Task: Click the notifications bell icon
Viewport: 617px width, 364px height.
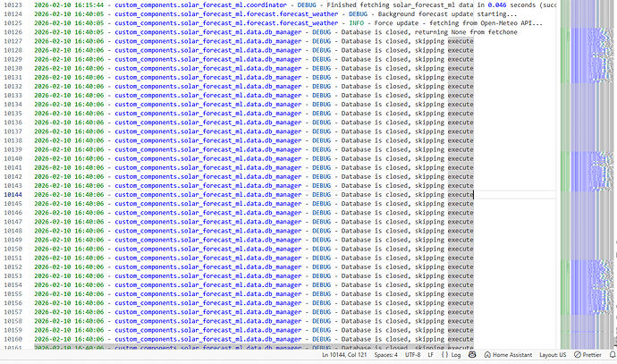Action: (613, 354)
